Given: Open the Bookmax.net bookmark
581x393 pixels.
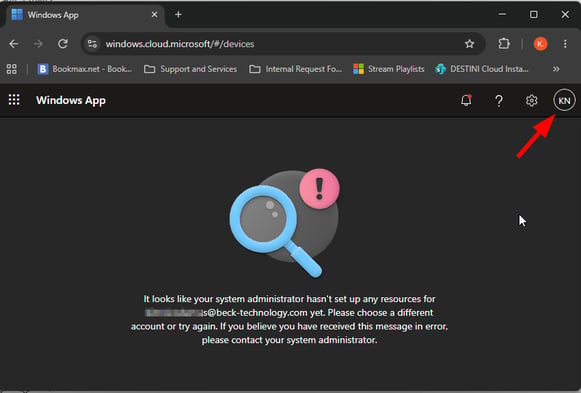Looking at the screenshot, I should click(x=84, y=69).
